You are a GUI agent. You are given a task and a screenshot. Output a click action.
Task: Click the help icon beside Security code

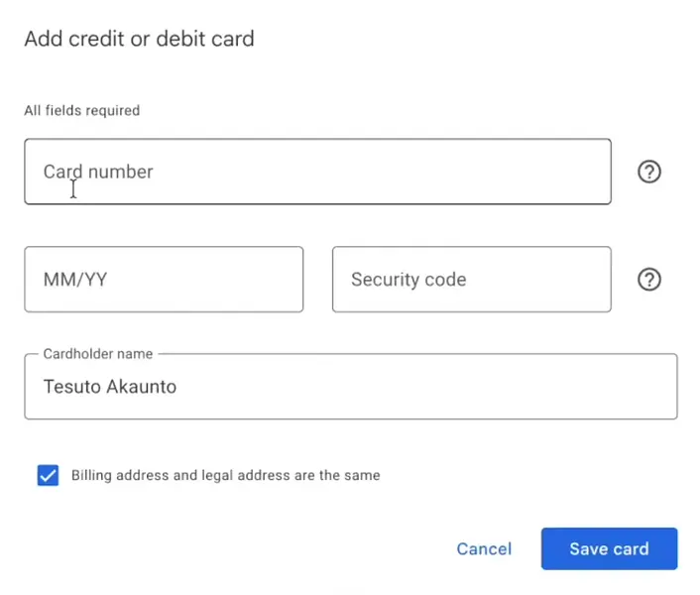click(x=648, y=280)
